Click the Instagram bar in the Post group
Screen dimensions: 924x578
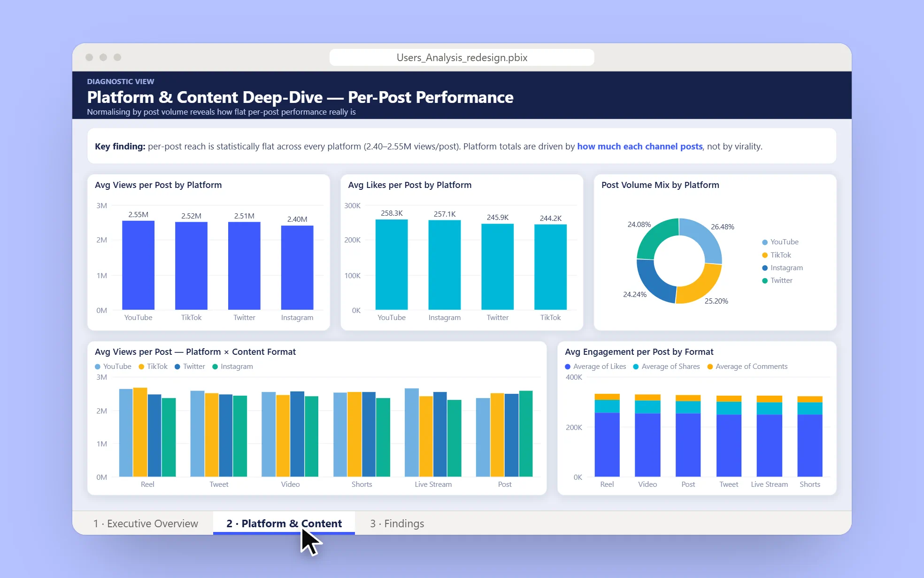tap(526, 434)
